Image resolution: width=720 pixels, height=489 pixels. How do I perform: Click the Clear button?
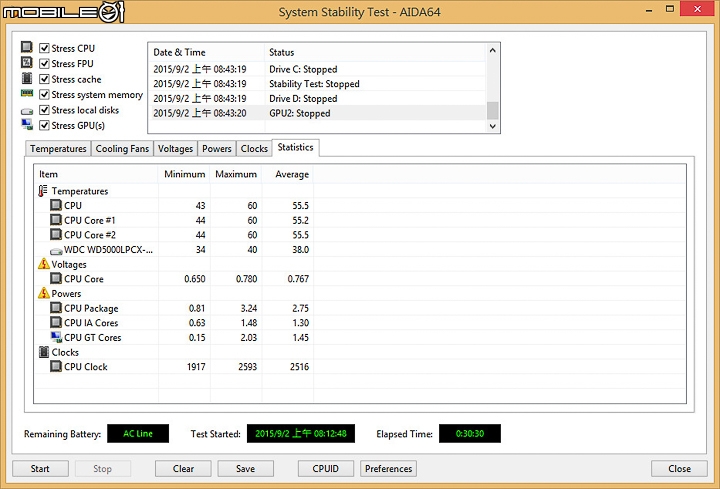point(183,469)
